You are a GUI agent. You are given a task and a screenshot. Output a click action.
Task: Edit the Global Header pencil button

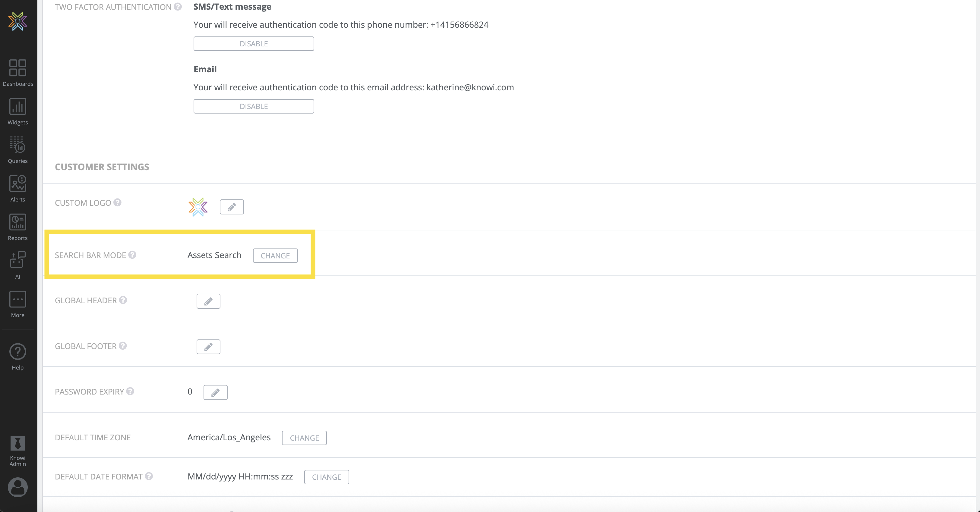click(x=208, y=301)
